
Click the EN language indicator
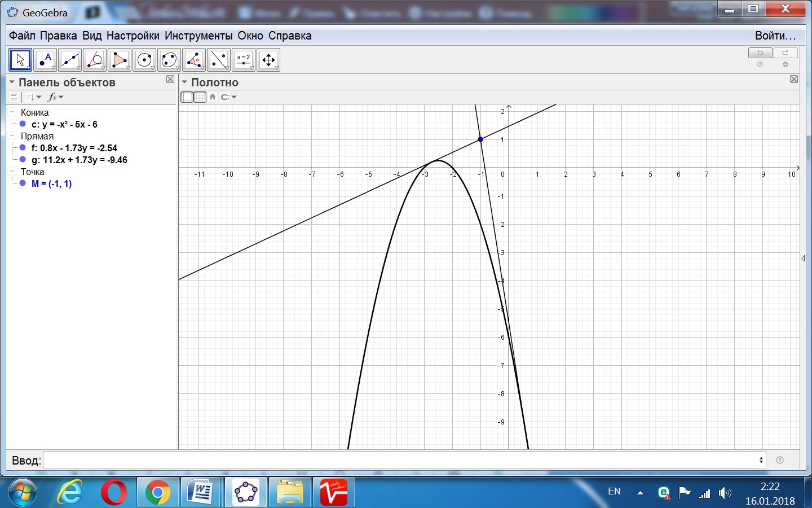614,492
